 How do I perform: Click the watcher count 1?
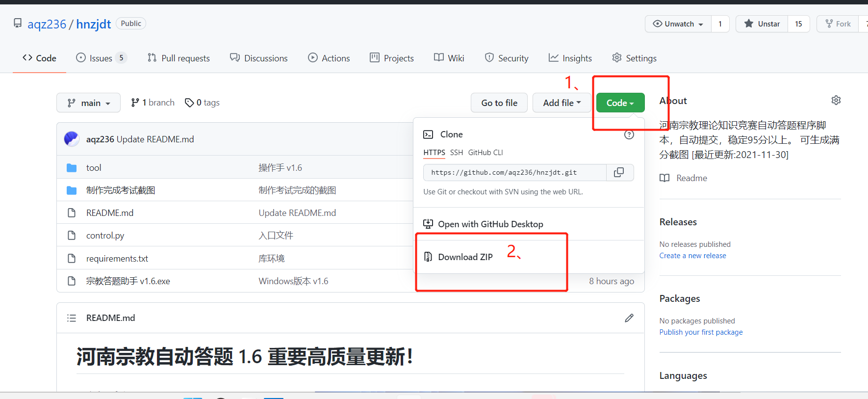[x=720, y=24]
